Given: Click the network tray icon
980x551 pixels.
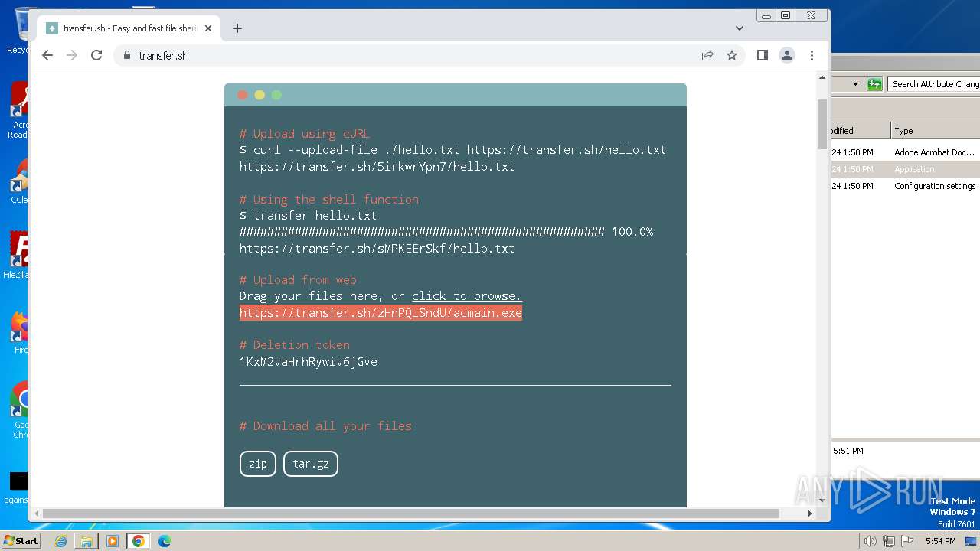Looking at the screenshot, I should click(889, 541).
